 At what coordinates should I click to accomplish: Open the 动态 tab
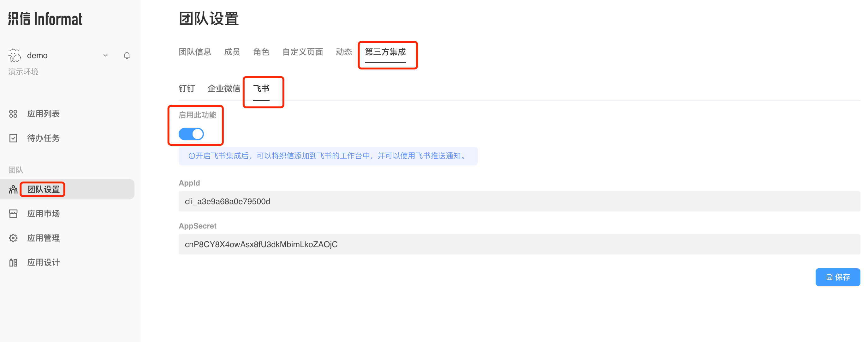[344, 52]
